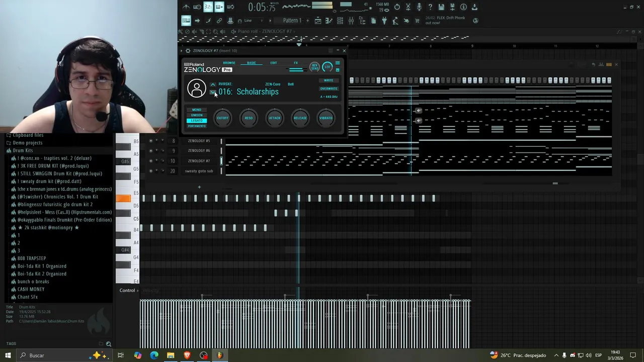The image size is (644, 362).
Task: Open ZENOLOGY plugin gear settings icon
Action: (x=188, y=50)
